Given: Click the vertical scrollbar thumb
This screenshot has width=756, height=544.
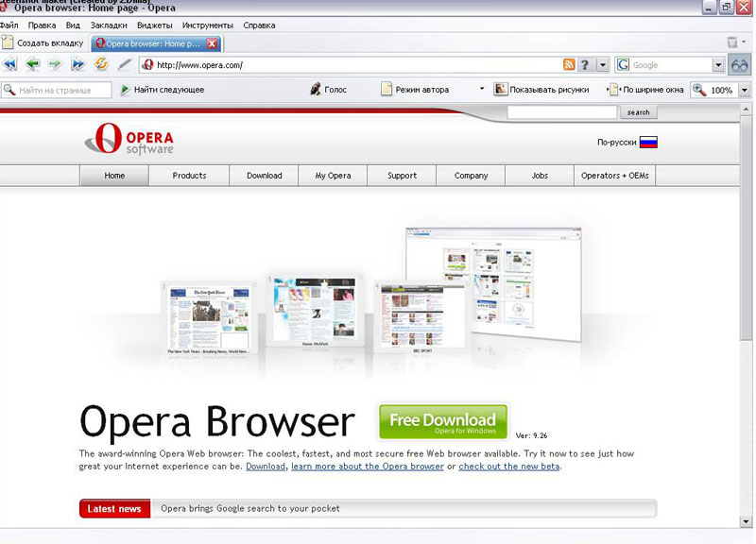Looking at the screenshot, I should pyautogui.click(x=746, y=228).
